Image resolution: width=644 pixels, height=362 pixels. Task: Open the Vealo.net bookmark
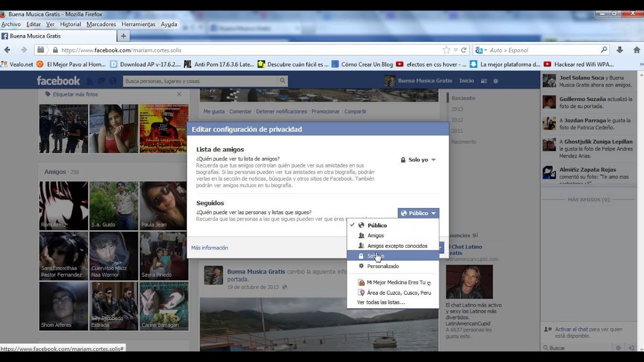pyautogui.click(x=17, y=64)
